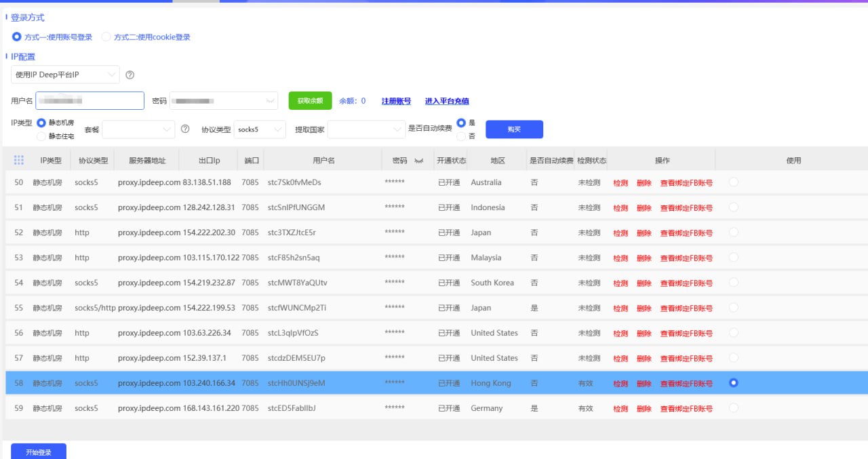Select the use radio for Germany row 59
Screen dimensions: 868x459
tap(733, 407)
